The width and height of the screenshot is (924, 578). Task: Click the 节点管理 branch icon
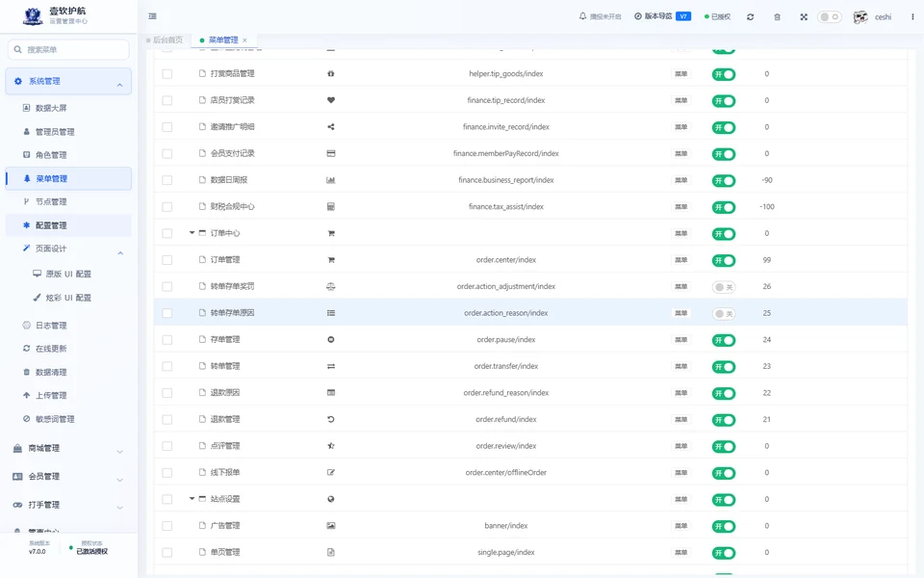tap(26, 201)
